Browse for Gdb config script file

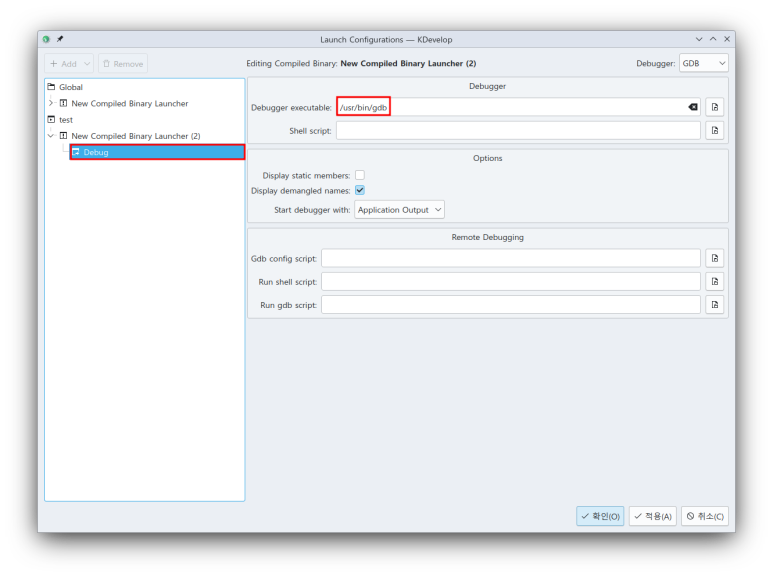pos(714,258)
